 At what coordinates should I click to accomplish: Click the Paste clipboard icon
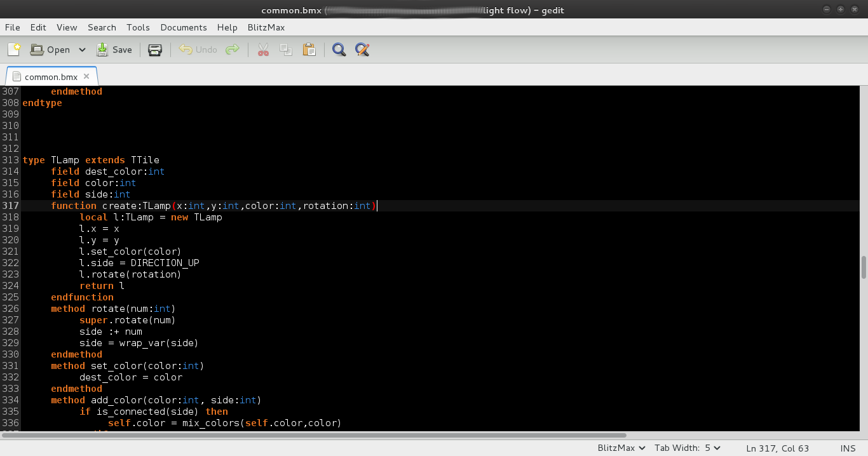coord(309,50)
